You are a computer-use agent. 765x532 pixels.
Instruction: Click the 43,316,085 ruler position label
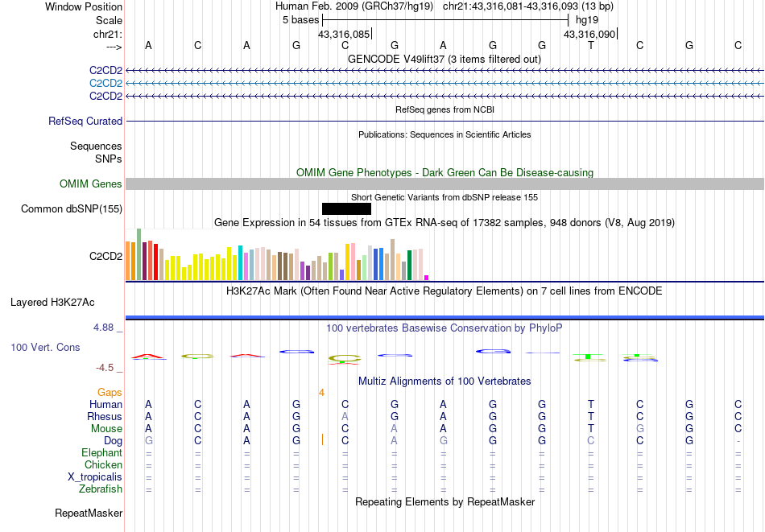coord(344,35)
